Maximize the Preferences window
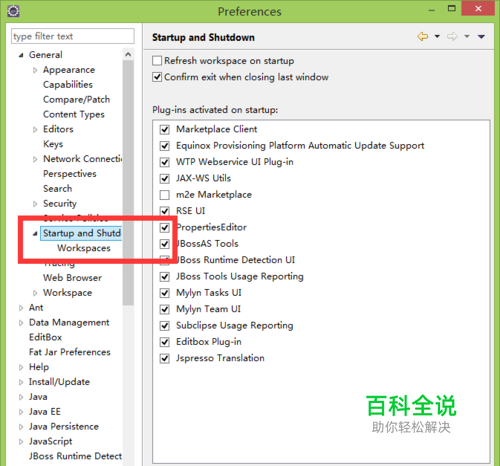This screenshot has width=500, height=466. (x=452, y=9)
